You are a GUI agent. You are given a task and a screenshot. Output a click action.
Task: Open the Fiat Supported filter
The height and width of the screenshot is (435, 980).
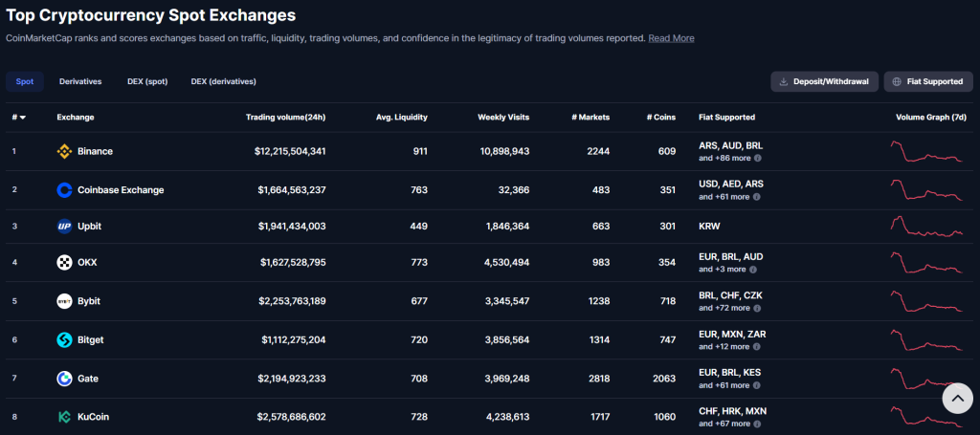[x=927, y=81]
